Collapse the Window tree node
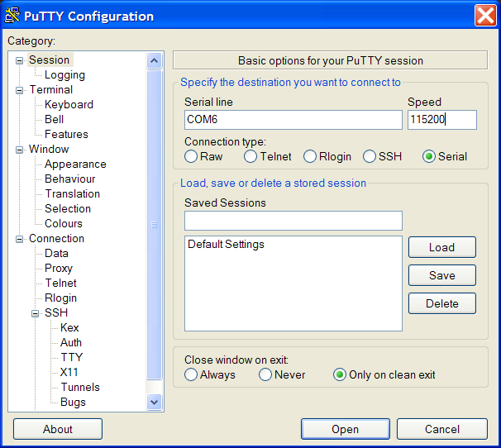 pos(20,150)
